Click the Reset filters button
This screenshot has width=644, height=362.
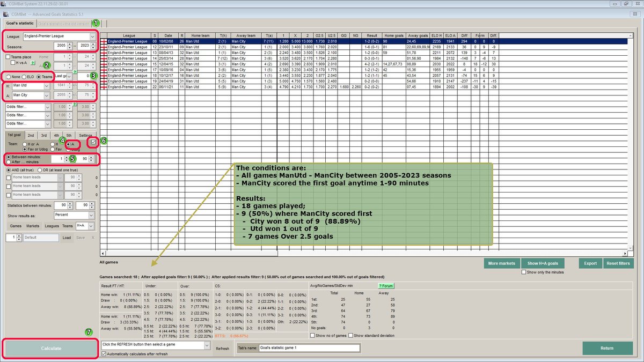pos(618,263)
